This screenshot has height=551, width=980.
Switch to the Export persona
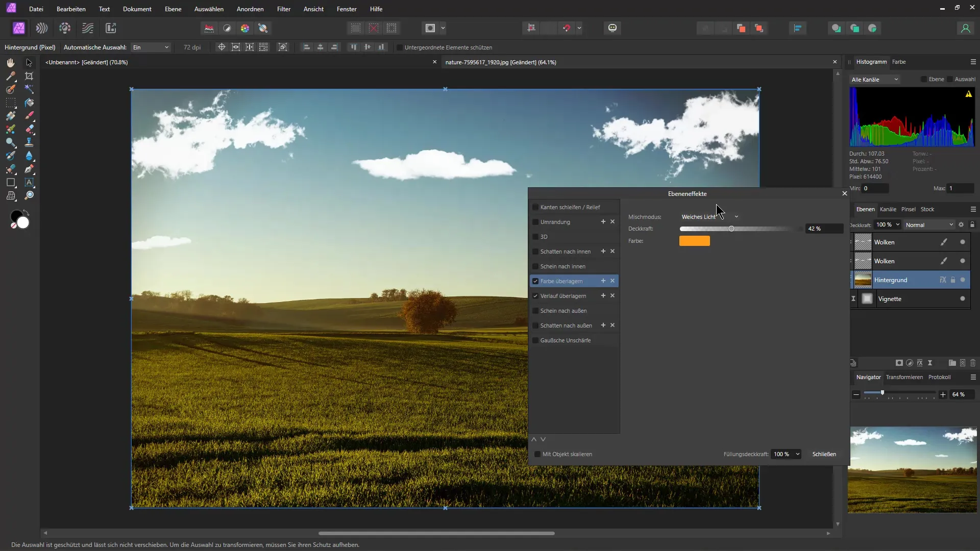111,28
